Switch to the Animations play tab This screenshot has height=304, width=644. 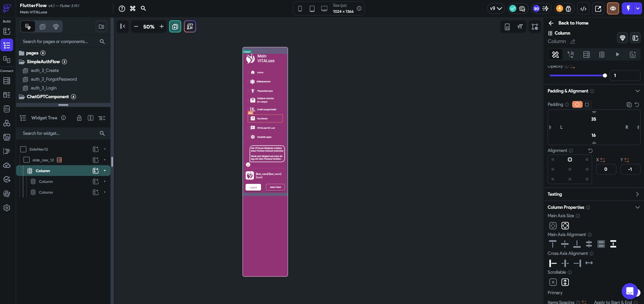tap(617, 54)
